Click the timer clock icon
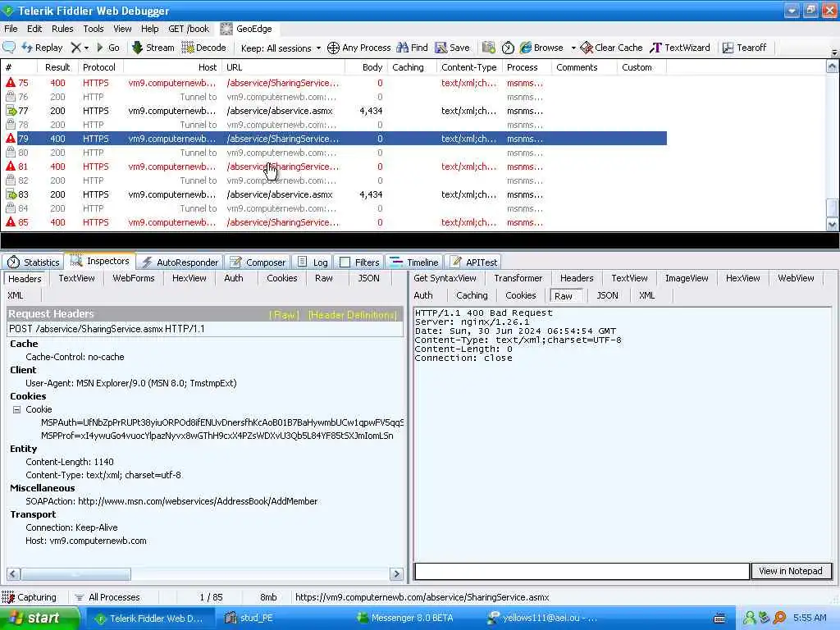840x630 pixels. pyautogui.click(x=508, y=48)
